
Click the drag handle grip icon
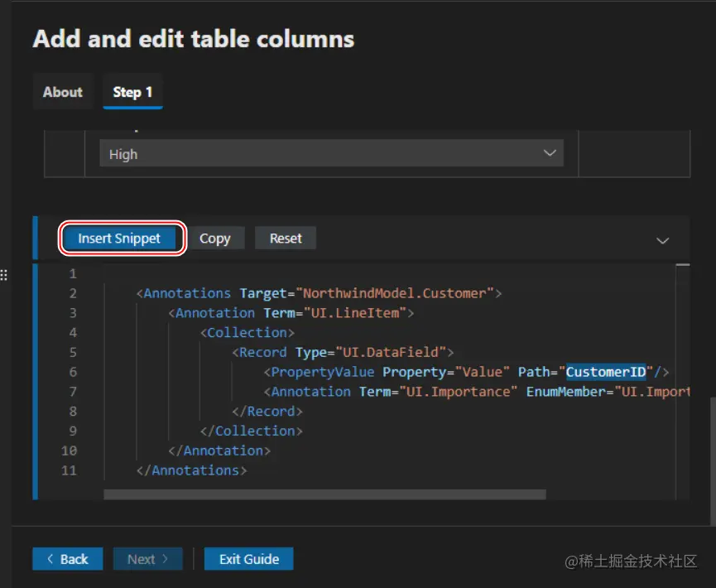click(x=4, y=274)
